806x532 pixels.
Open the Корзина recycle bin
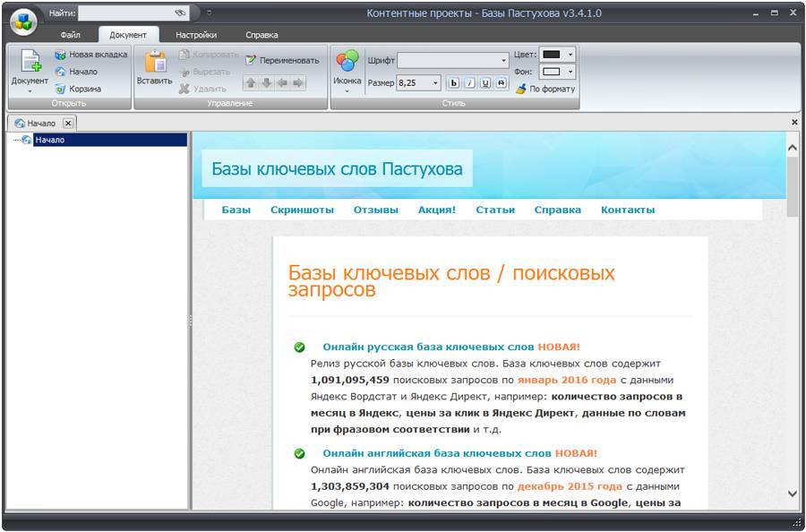pos(78,89)
